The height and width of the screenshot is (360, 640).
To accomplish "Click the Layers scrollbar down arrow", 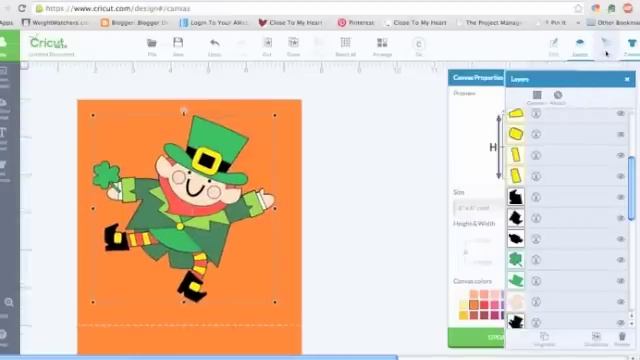I will [x=631, y=323].
